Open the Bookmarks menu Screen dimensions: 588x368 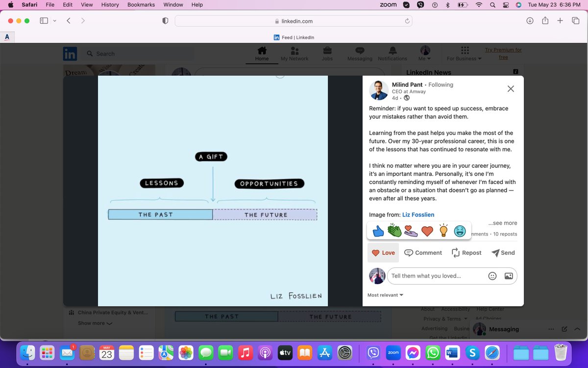point(141,4)
